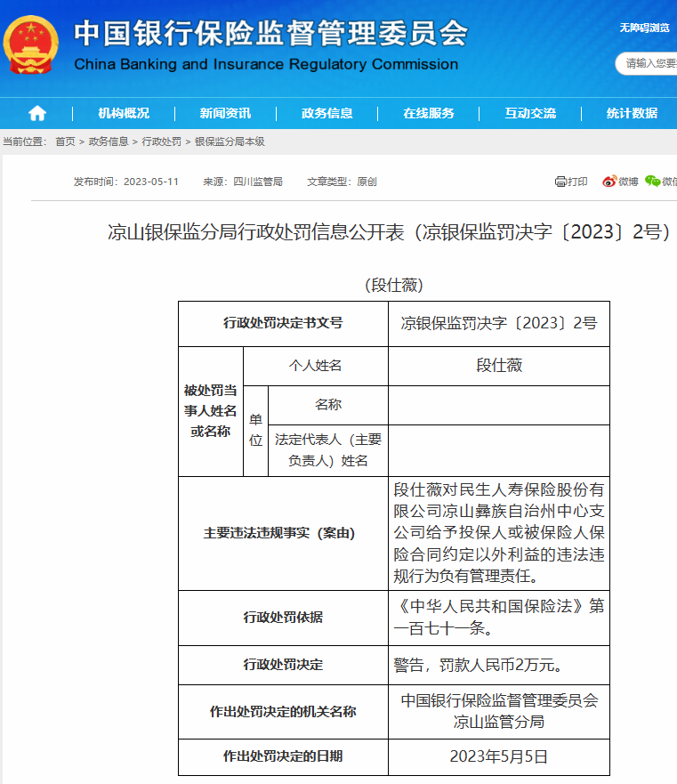Click into the search input field
The width and height of the screenshot is (677, 784).
[x=649, y=63]
